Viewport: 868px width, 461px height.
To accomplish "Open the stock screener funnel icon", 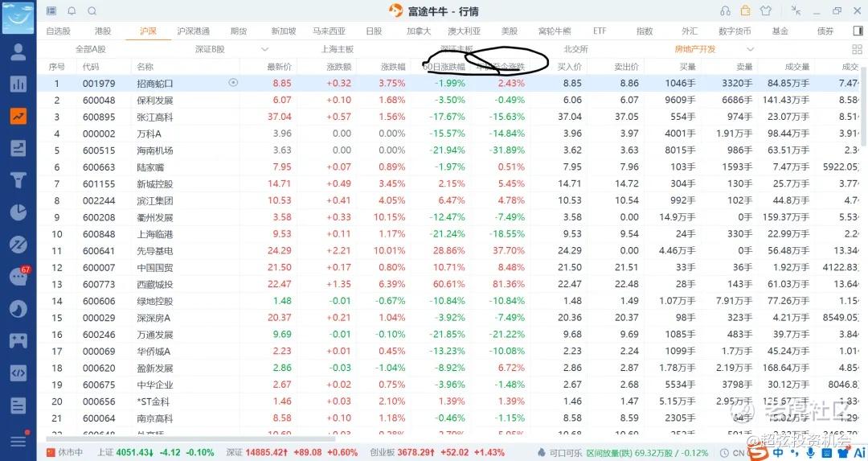I will tap(18, 180).
